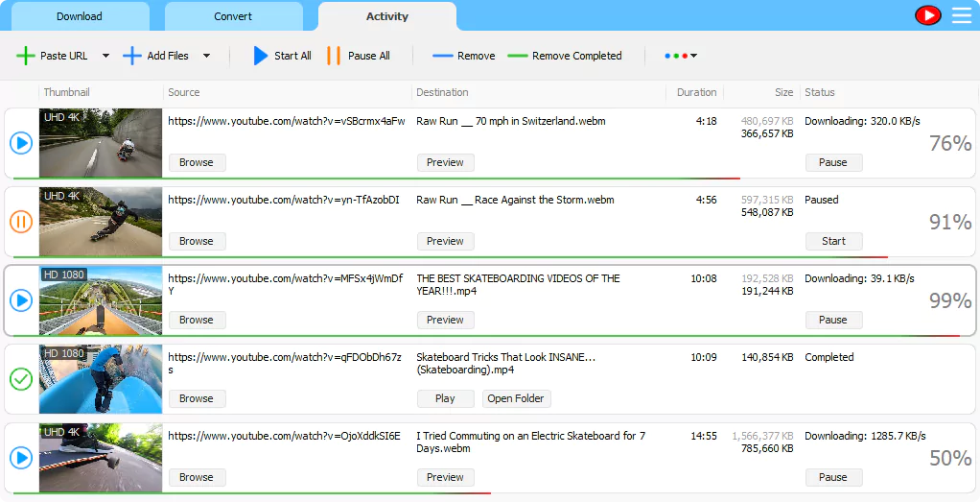980x502 pixels.
Task: Switch to the Convert tab
Action: click(233, 16)
